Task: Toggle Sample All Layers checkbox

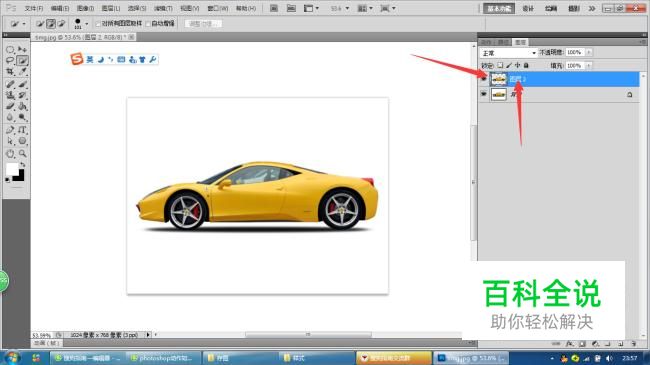Action: 98,24
